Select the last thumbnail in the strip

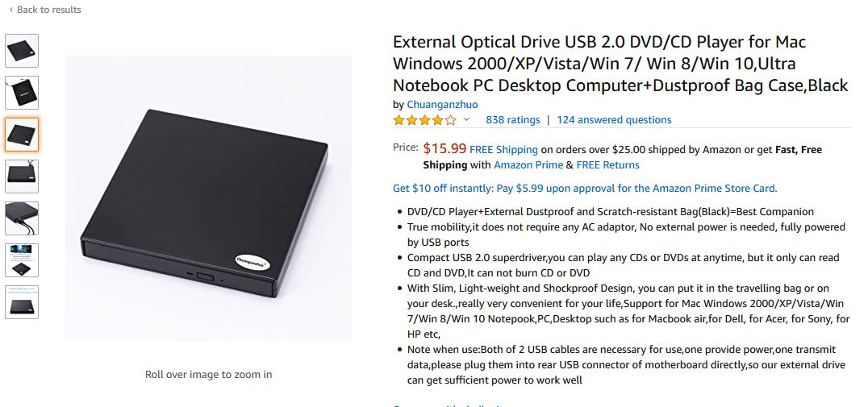tap(22, 302)
